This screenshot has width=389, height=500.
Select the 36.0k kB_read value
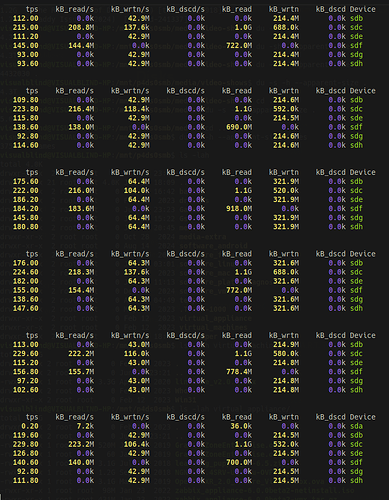click(x=241, y=426)
